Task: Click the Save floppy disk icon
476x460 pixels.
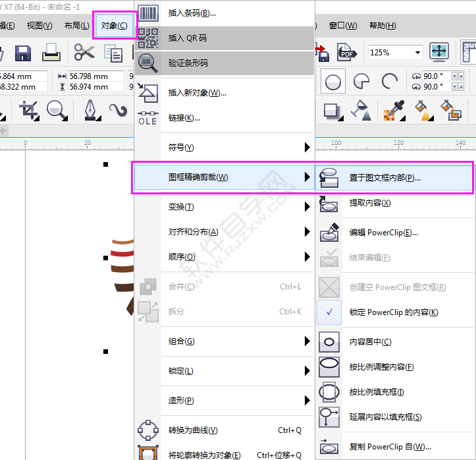Action: 23,53
